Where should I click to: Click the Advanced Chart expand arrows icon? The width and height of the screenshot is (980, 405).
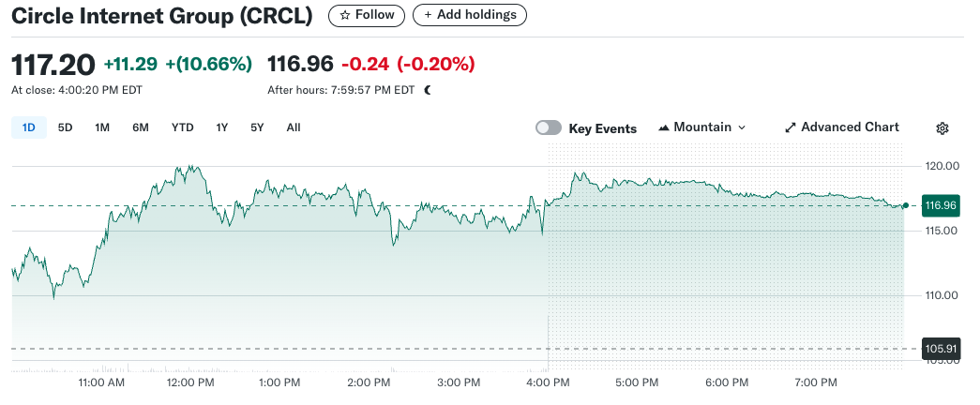(790, 127)
